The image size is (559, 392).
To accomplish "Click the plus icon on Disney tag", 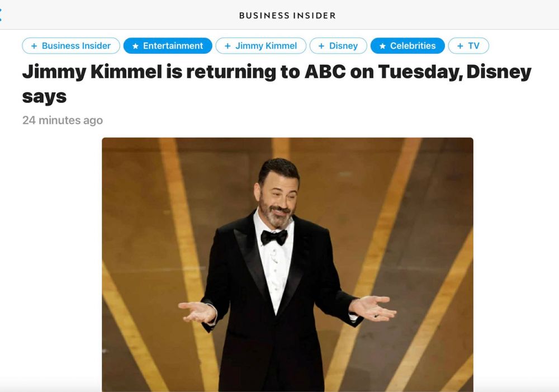I will tap(321, 46).
